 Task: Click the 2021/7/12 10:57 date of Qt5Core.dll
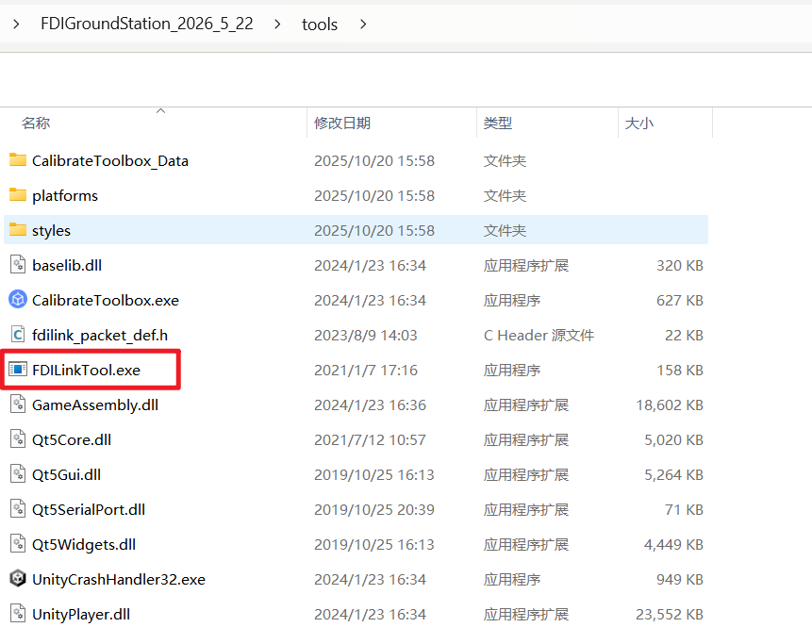tap(371, 440)
